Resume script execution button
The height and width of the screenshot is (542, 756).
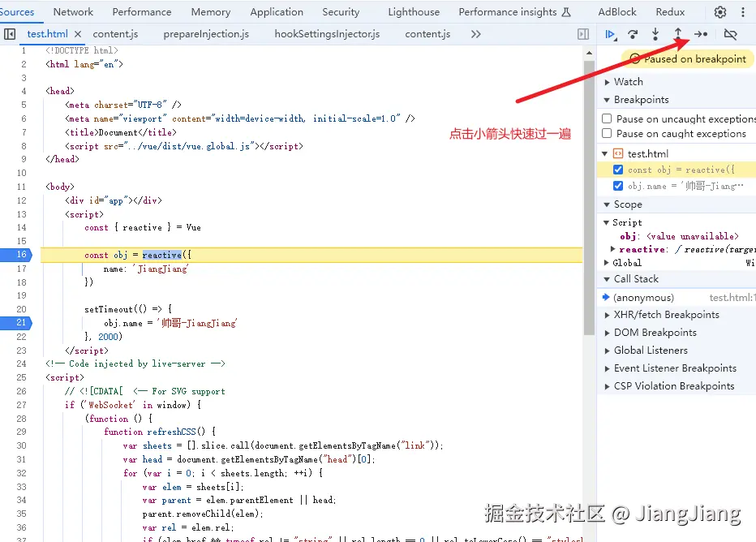610,34
